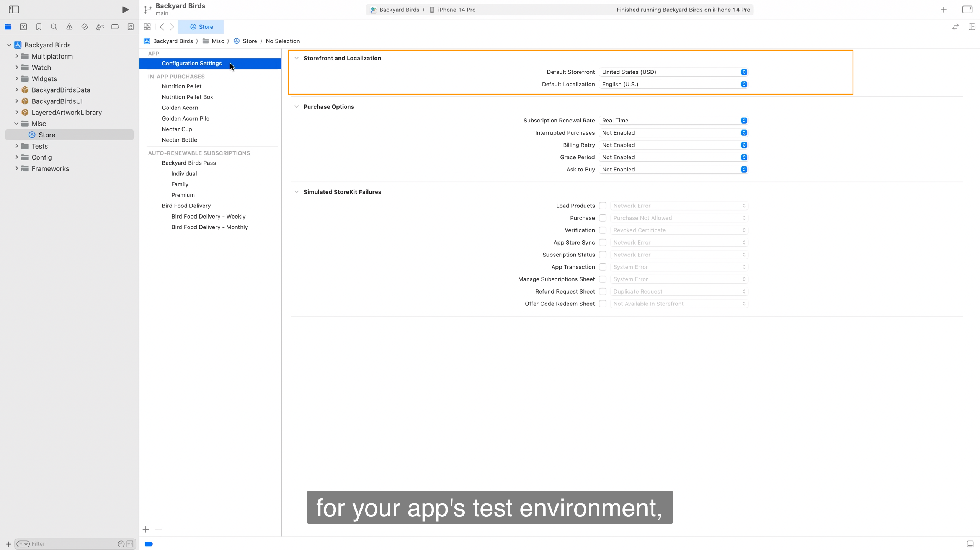Add new file via bottom-left plus

[8, 544]
